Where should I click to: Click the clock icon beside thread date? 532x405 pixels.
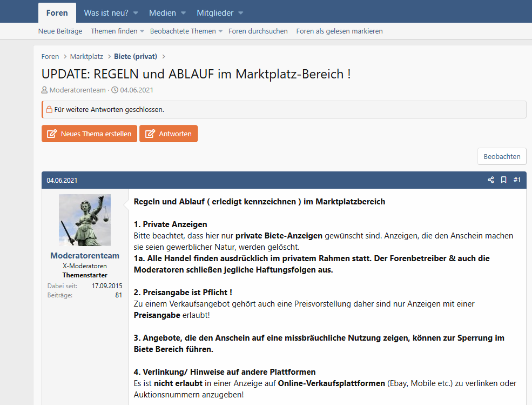click(x=115, y=90)
